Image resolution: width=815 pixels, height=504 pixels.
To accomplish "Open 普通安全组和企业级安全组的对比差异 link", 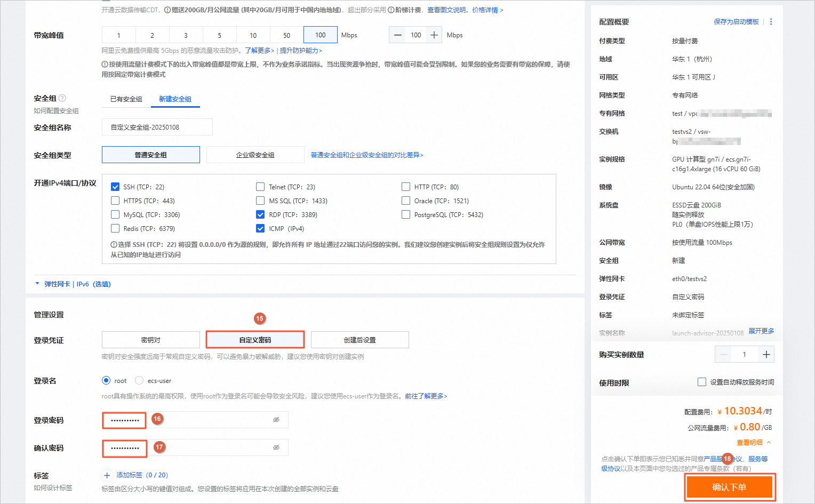I will pos(367,155).
